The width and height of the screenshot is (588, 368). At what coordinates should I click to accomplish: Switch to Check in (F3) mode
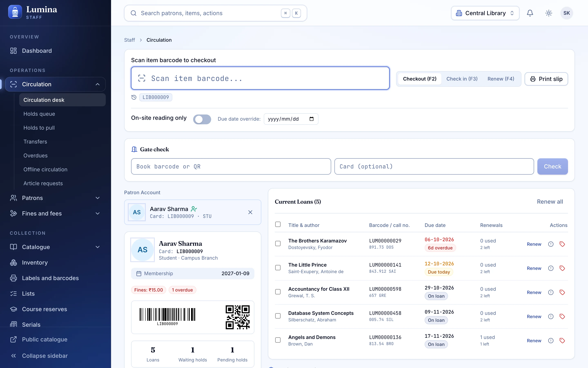[x=462, y=79]
